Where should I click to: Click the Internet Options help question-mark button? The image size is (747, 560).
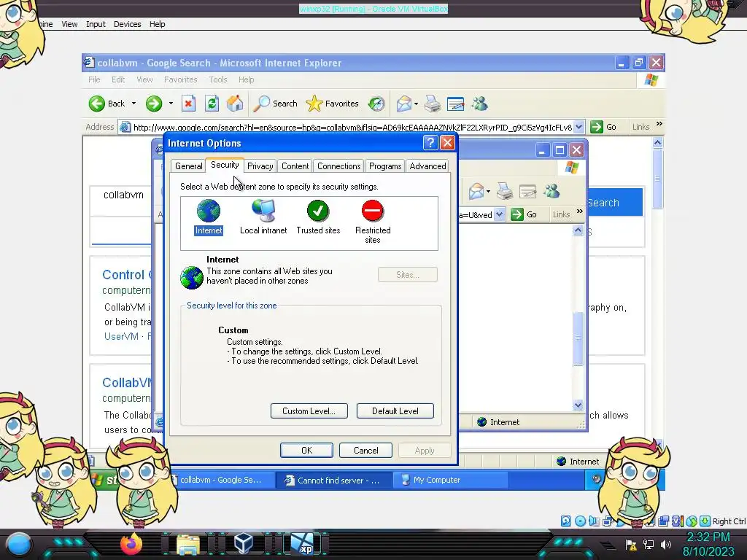430,142
